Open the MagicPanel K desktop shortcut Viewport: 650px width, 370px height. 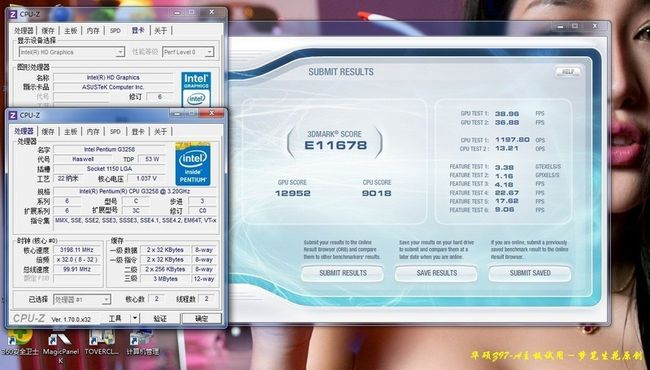61,347
